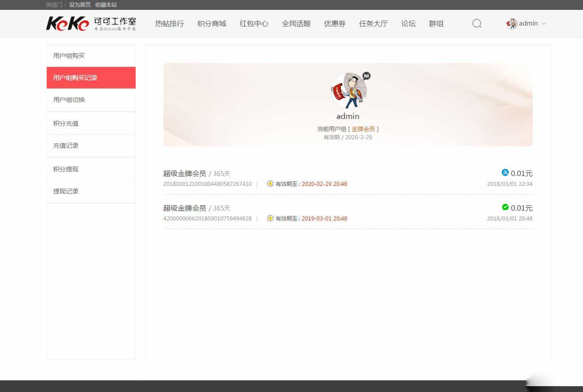Click 超级金牌会员 on the 2019-03-01 order
Screen dimensions: 583x392
click(x=185, y=208)
